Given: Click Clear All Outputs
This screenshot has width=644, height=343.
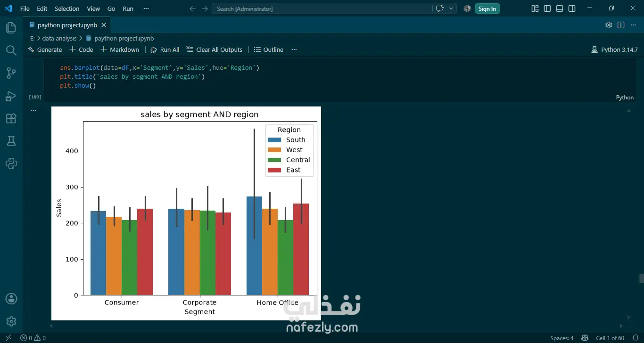Looking at the screenshot, I should pyautogui.click(x=215, y=49).
